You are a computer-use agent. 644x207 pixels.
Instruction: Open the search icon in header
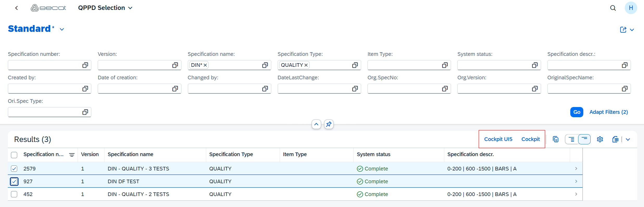coord(613,8)
